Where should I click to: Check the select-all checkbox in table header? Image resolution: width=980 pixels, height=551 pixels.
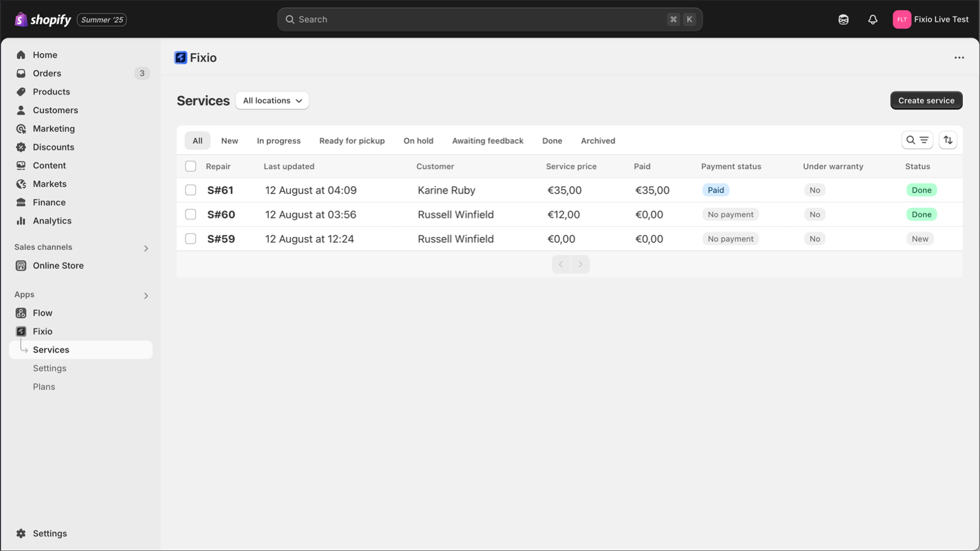point(190,166)
